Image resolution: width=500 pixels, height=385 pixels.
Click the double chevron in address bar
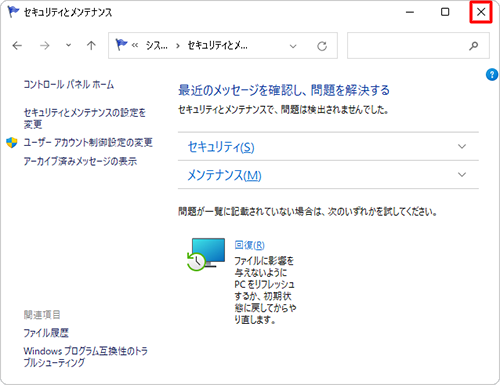point(135,45)
